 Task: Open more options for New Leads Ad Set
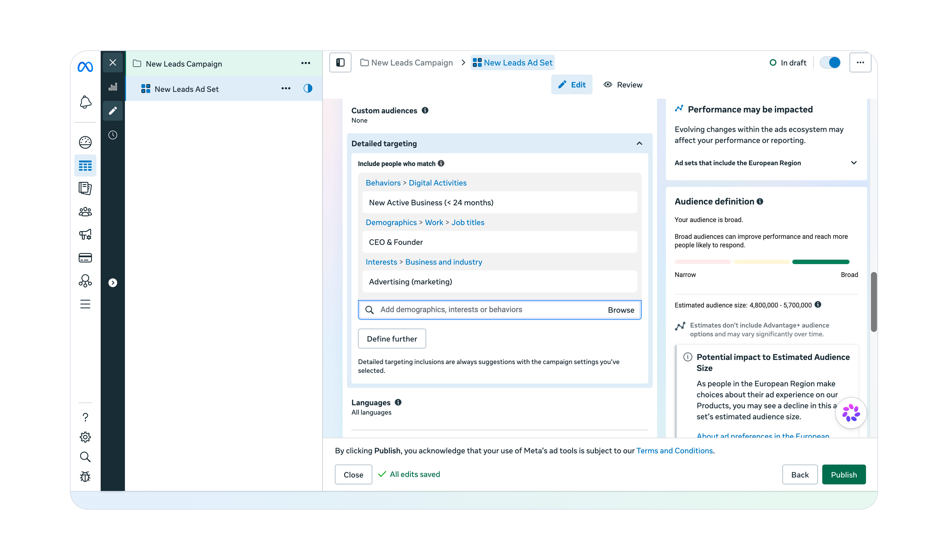click(x=286, y=88)
